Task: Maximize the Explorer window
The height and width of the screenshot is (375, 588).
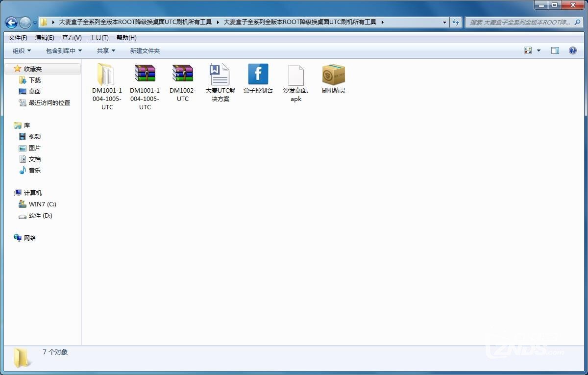Action: point(554,5)
